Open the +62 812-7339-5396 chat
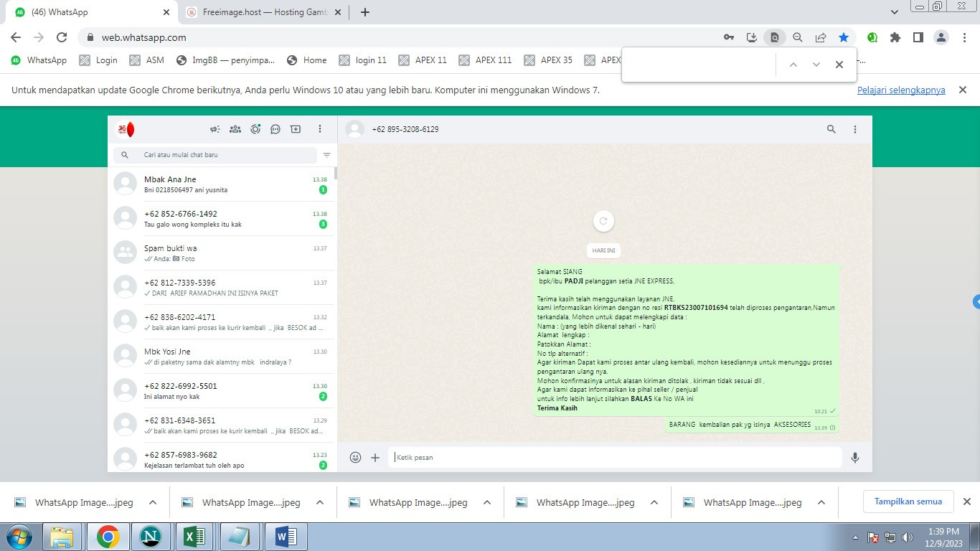This screenshot has height=551, width=980. tap(221, 288)
